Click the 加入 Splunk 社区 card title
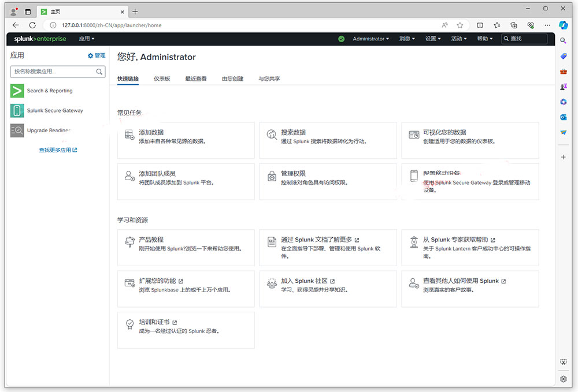This screenshot has width=578, height=392. 304,281
